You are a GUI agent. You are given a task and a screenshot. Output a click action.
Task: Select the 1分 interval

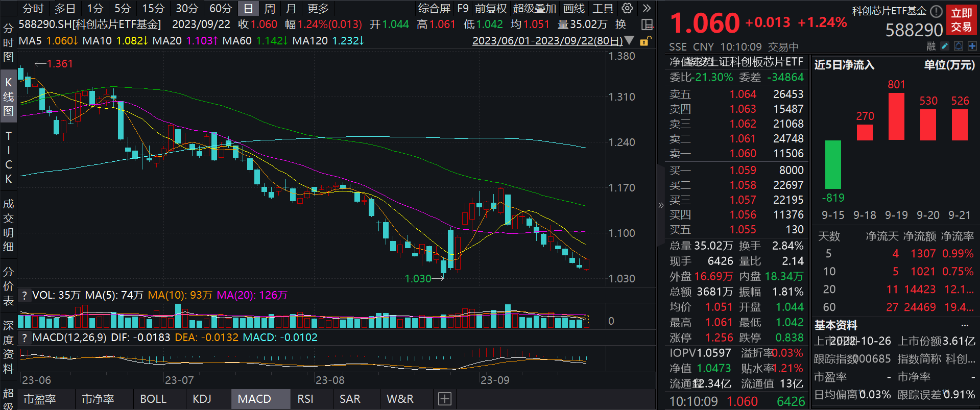point(95,9)
